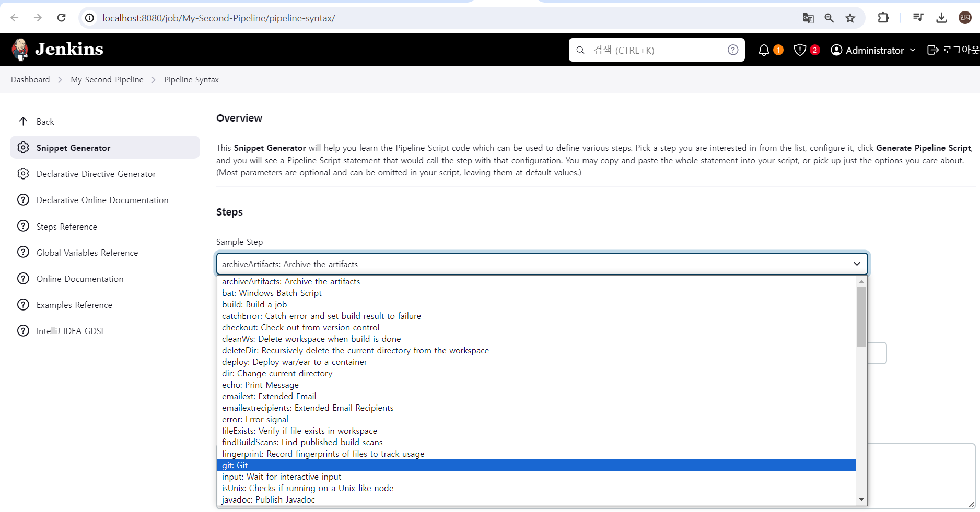Choose 'isUnix' step option
This screenshot has width=980, height=512.
tap(536, 488)
